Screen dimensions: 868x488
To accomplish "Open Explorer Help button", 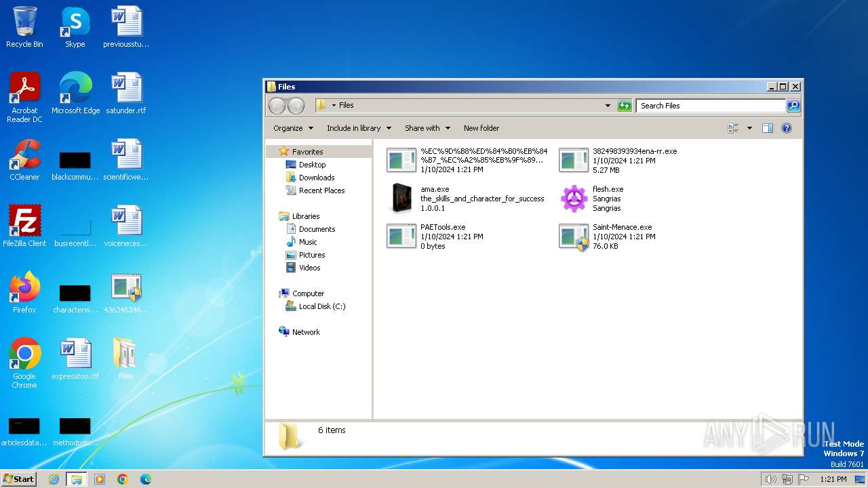I will [x=787, y=128].
